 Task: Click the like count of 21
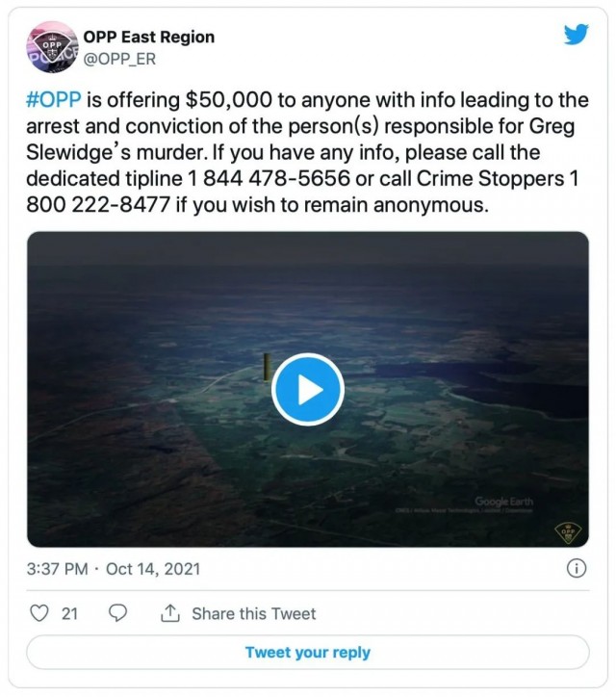tap(69, 613)
